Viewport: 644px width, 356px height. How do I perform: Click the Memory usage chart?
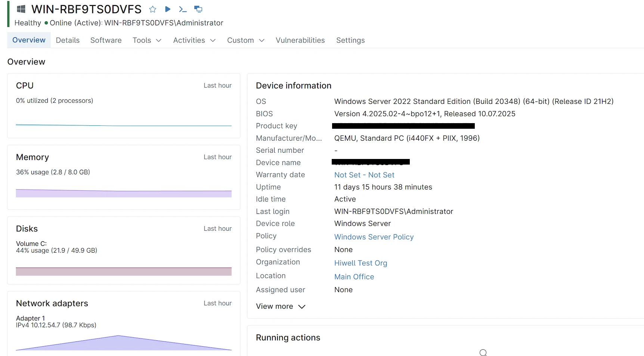point(124,193)
